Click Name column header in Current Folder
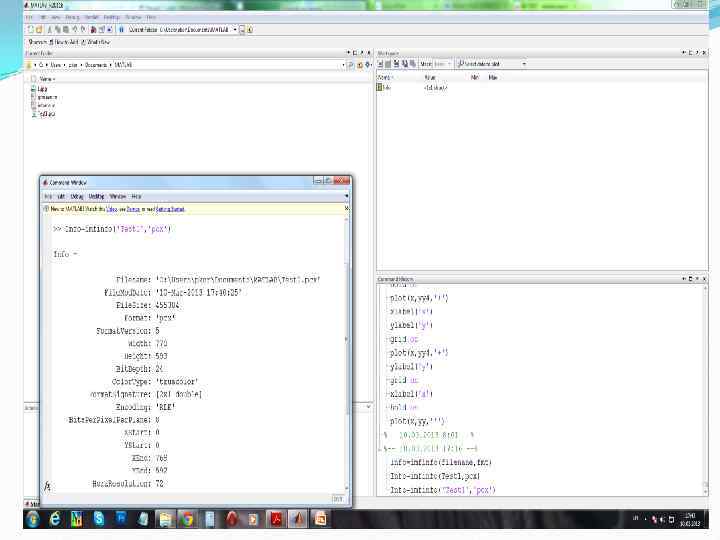Viewport: 720px width, 540px height. click(x=46, y=79)
